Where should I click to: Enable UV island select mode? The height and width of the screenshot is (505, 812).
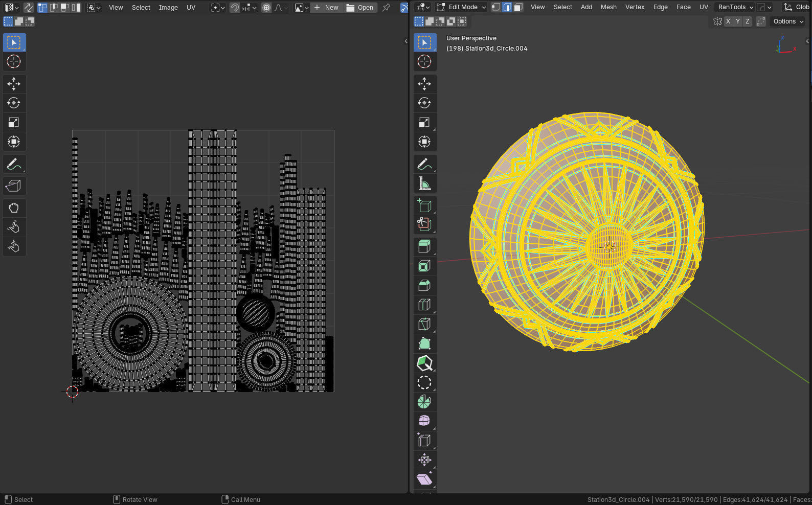tap(76, 8)
